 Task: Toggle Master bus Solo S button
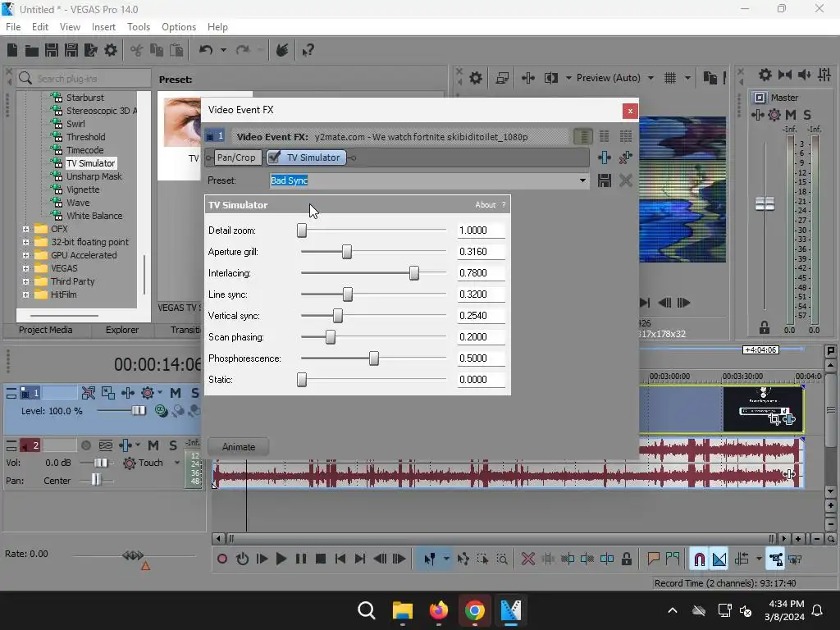[x=807, y=115]
